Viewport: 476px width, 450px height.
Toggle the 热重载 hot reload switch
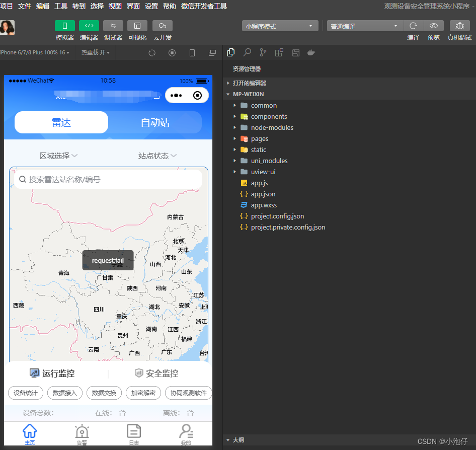pyautogui.click(x=95, y=52)
